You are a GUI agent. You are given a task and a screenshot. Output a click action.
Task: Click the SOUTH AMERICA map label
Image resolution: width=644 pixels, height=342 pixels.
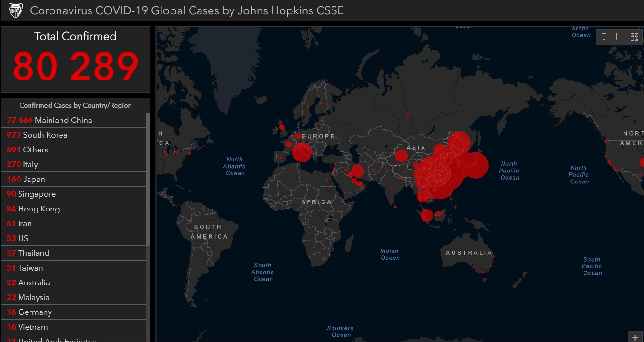coord(209,231)
